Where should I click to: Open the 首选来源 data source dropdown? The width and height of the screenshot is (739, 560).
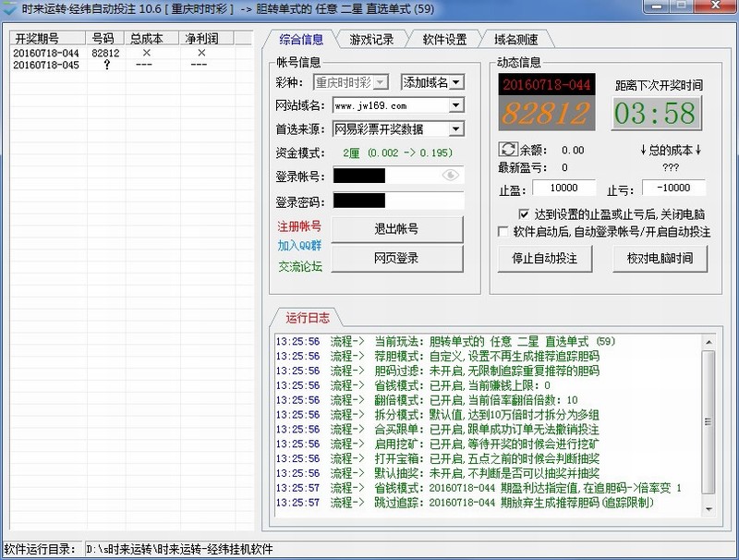[x=455, y=129]
